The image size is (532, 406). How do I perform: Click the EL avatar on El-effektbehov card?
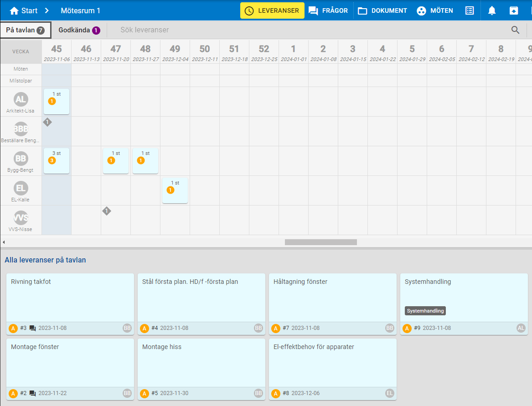389,393
